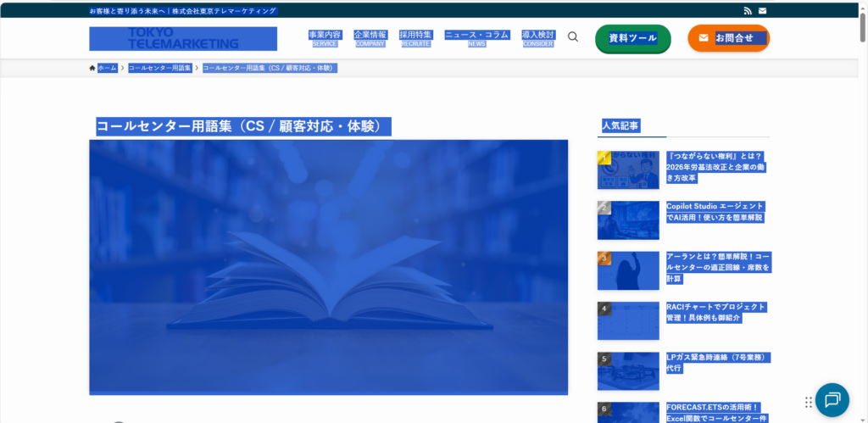This screenshot has width=868, height=423.
Task: Click the mail envelope icon in top bar
Action: tap(762, 11)
